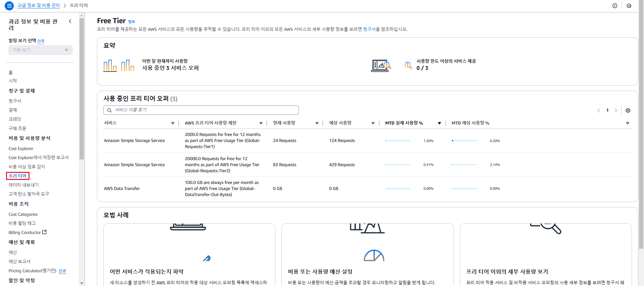Sort by 서비스 column arrow
644x286 pixels.
(x=173, y=123)
